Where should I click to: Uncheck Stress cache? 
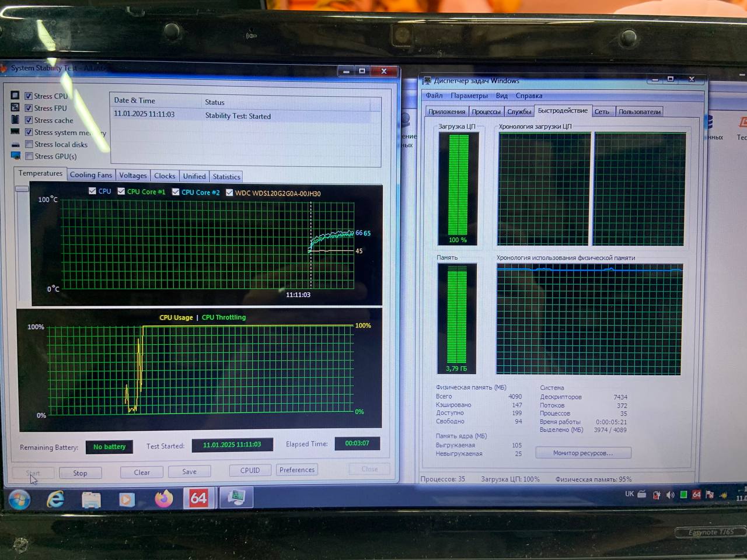29,120
